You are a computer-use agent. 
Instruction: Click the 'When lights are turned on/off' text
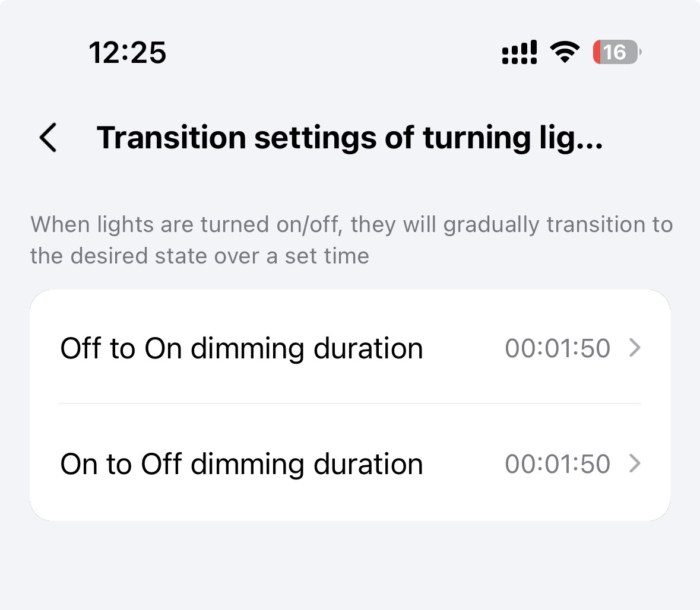click(x=351, y=225)
